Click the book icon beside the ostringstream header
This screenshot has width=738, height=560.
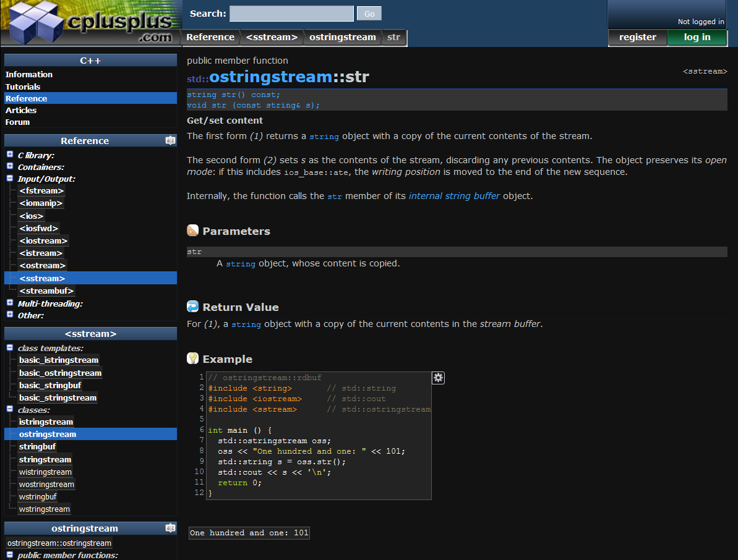coord(170,528)
